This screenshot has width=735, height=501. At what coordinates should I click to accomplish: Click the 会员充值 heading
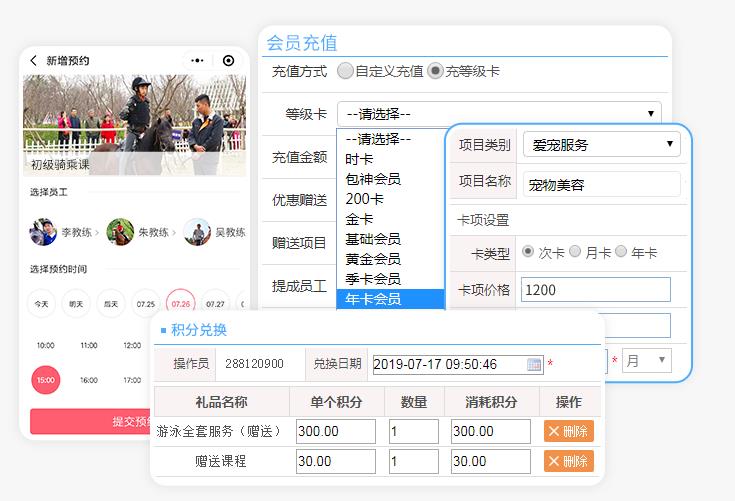(x=302, y=43)
